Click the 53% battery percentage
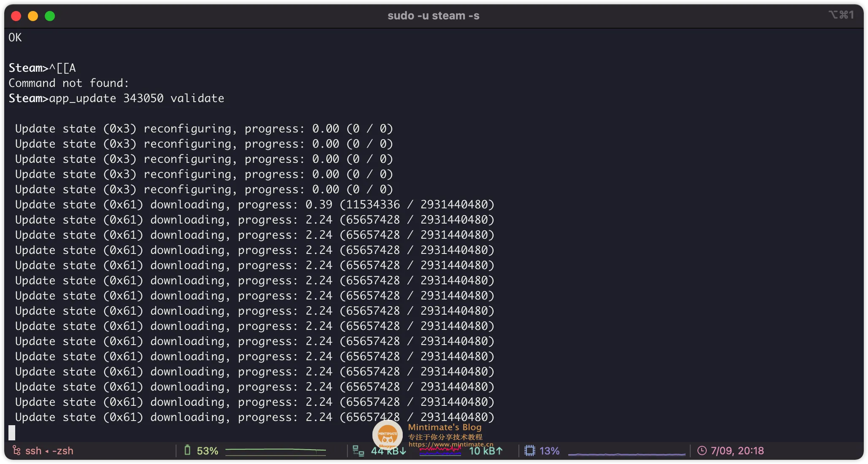Image resolution: width=868 pixels, height=464 pixels. click(x=207, y=451)
